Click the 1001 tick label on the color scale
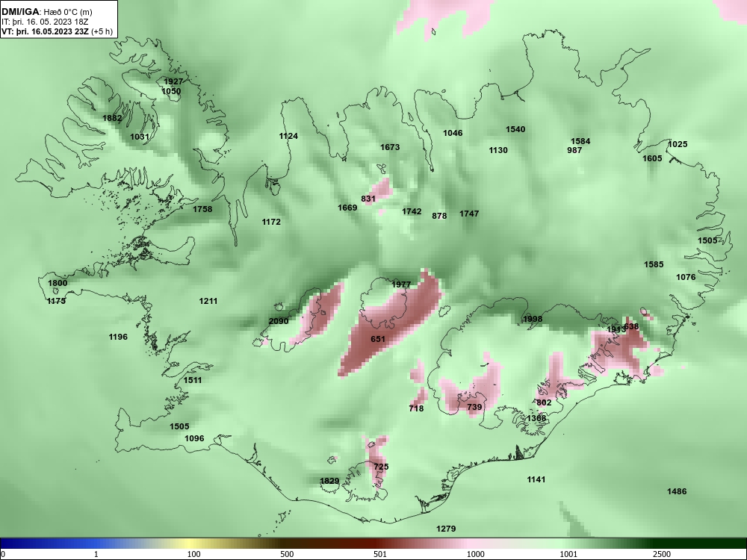The height and width of the screenshot is (560, 747). tap(568, 554)
